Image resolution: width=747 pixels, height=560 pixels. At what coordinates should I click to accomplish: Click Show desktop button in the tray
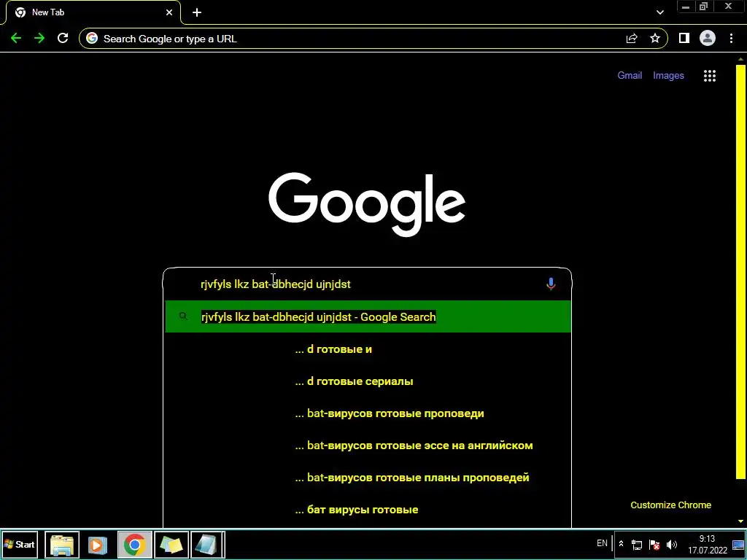pos(738,544)
